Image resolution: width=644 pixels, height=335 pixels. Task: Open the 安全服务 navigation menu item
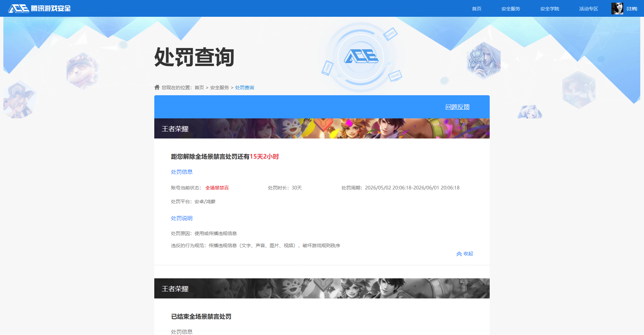[511, 9]
